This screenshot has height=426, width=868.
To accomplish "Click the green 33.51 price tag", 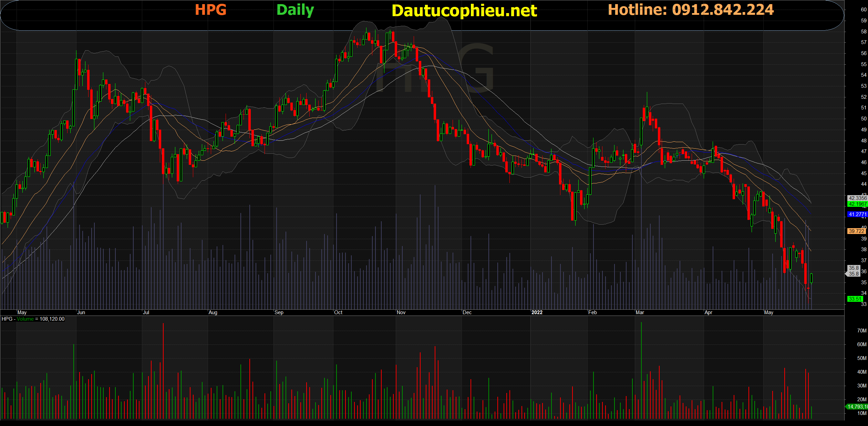I will (855, 299).
